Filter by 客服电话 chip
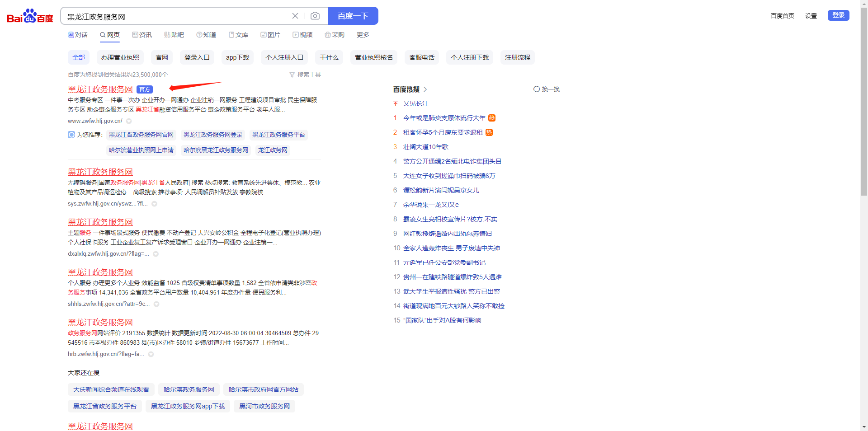 [422, 57]
